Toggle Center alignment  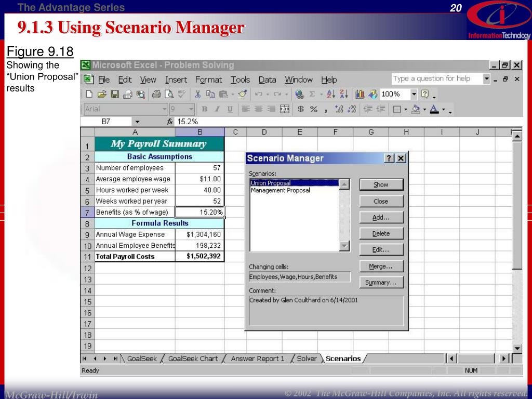(x=259, y=109)
